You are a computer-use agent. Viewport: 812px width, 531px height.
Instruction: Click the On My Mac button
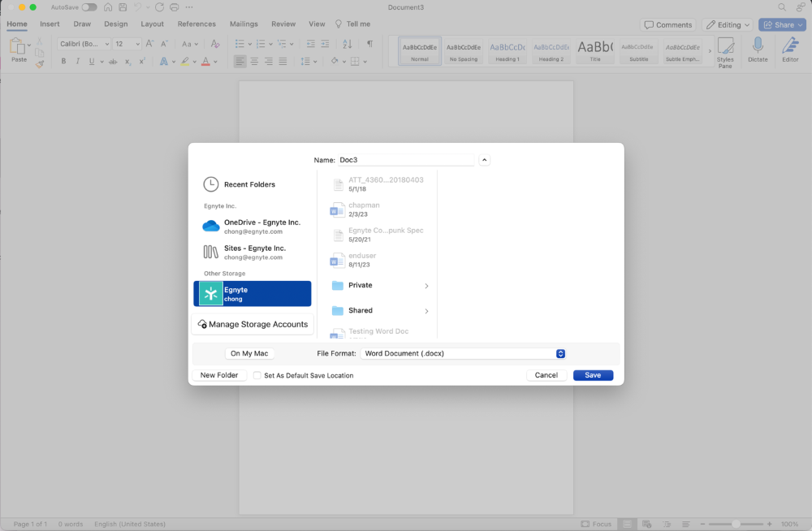click(x=249, y=354)
